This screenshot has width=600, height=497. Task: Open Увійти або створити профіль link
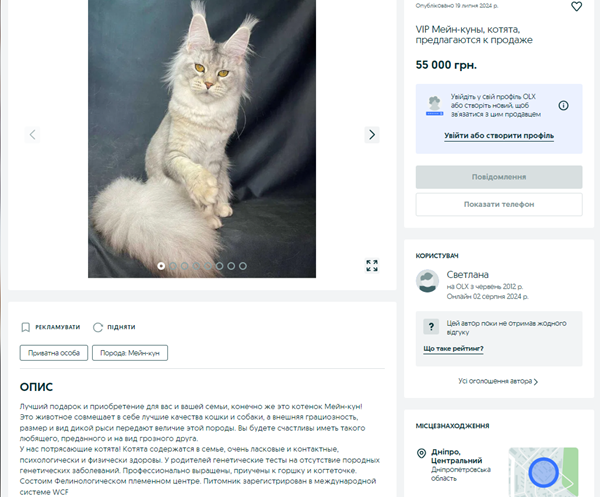tap(499, 136)
